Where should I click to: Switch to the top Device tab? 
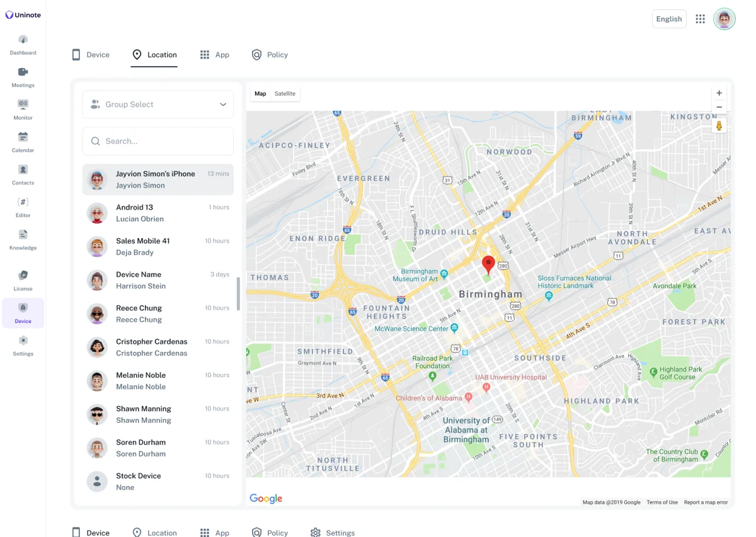[91, 55]
